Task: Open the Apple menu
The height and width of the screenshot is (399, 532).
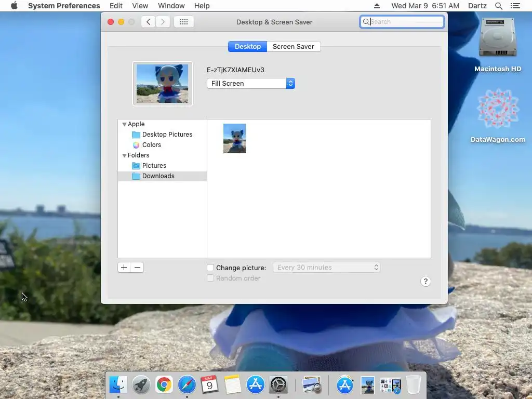Action: [14, 6]
